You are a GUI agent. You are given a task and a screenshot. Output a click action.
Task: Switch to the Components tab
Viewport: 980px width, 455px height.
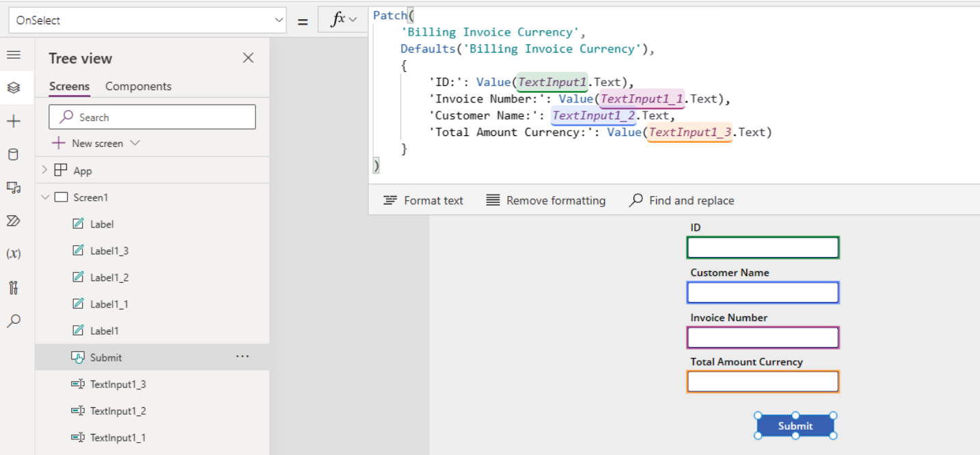tap(137, 86)
